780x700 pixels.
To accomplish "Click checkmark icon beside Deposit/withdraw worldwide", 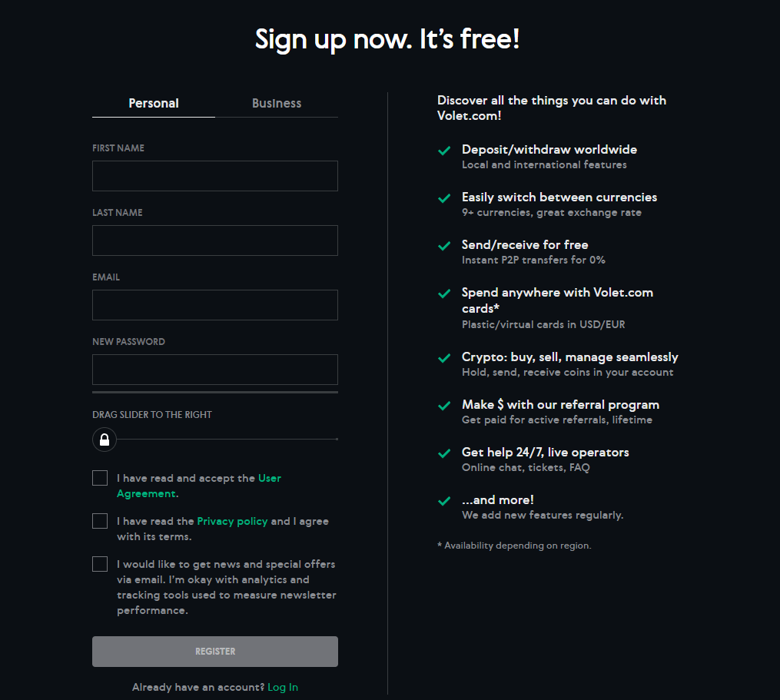I will (444, 151).
